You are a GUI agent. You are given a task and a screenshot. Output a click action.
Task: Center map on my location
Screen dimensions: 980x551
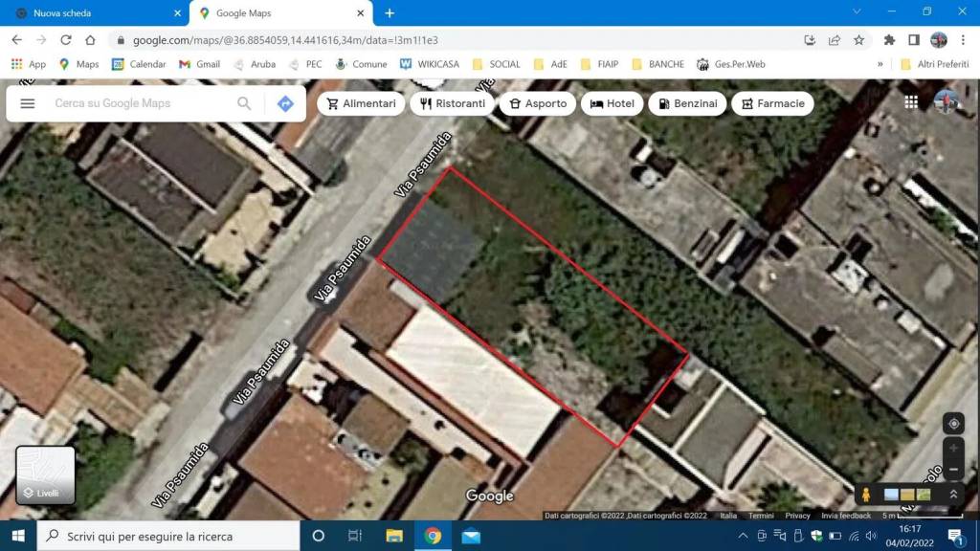pyautogui.click(x=953, y=424)
